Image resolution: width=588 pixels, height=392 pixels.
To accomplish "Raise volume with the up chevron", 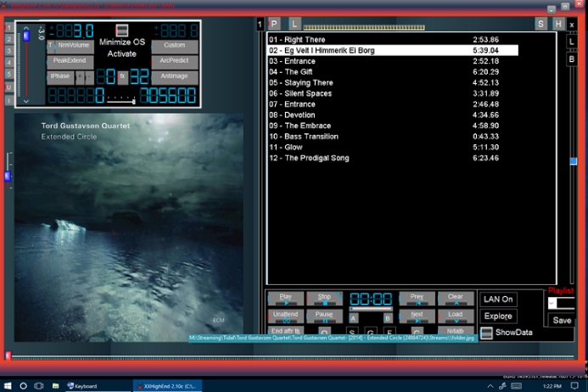I will point(26,28).
